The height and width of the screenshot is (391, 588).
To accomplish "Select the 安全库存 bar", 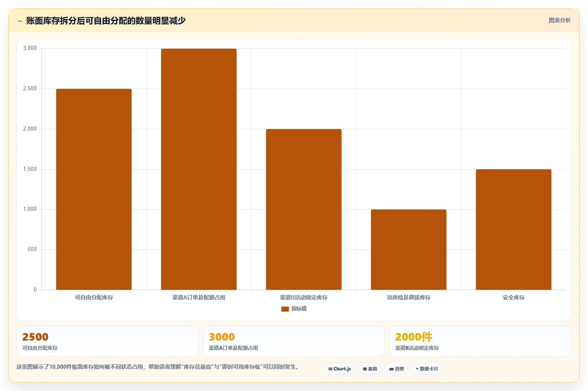I will point(514,230).
